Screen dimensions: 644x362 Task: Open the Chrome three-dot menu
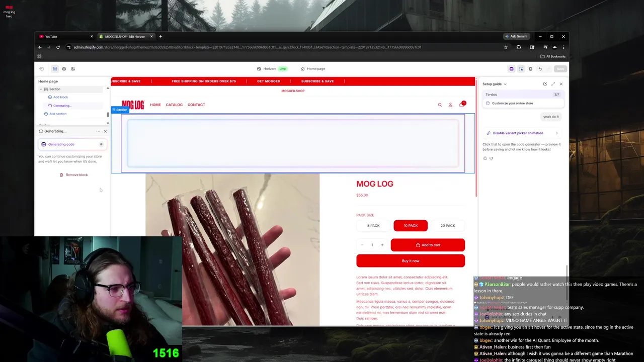coord(563,47)
